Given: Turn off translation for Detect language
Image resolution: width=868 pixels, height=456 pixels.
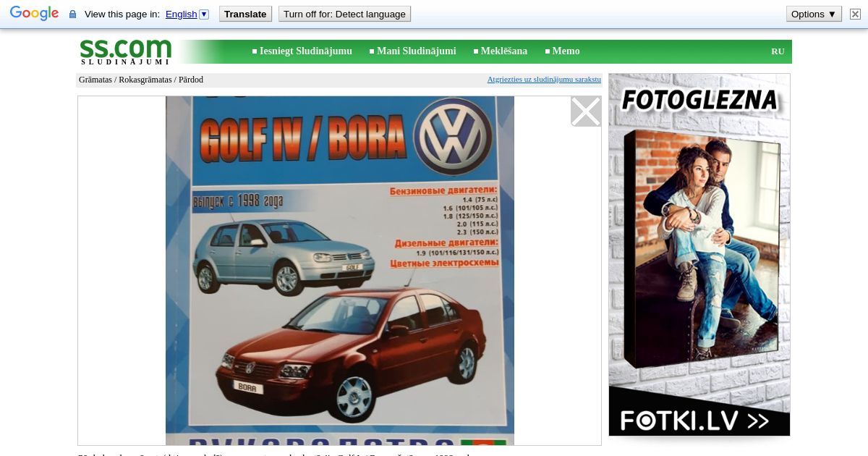Looking at the screenshot, I should (x=344, y=14).
